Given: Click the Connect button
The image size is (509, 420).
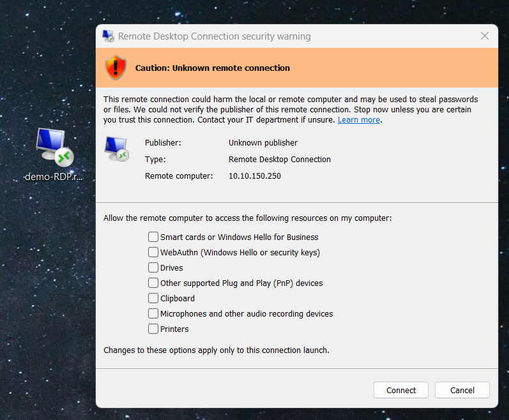Looking at the screenshot, I should (x=401, y=390).
